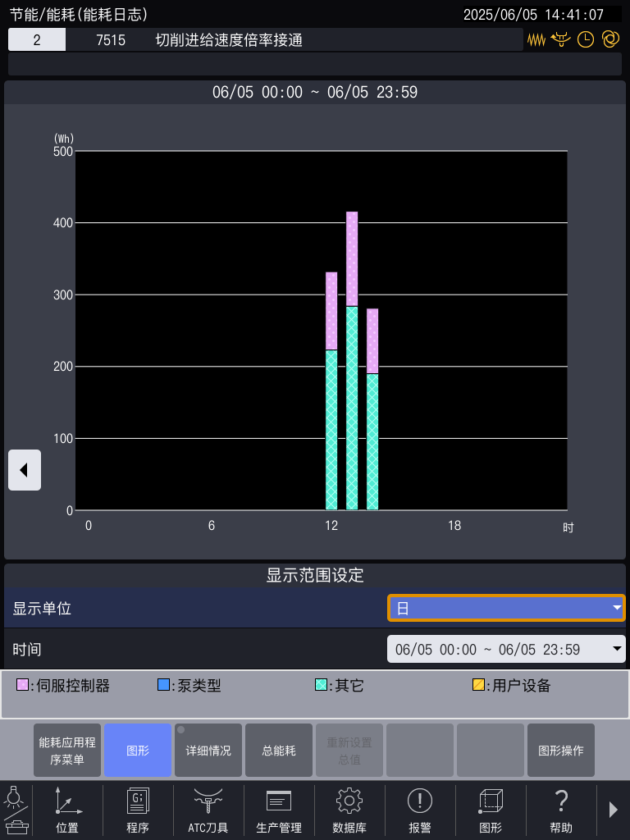Open the 数据库 database gear icon
The height and width of the screenshot is (840, 630).
tap(349, 810)
